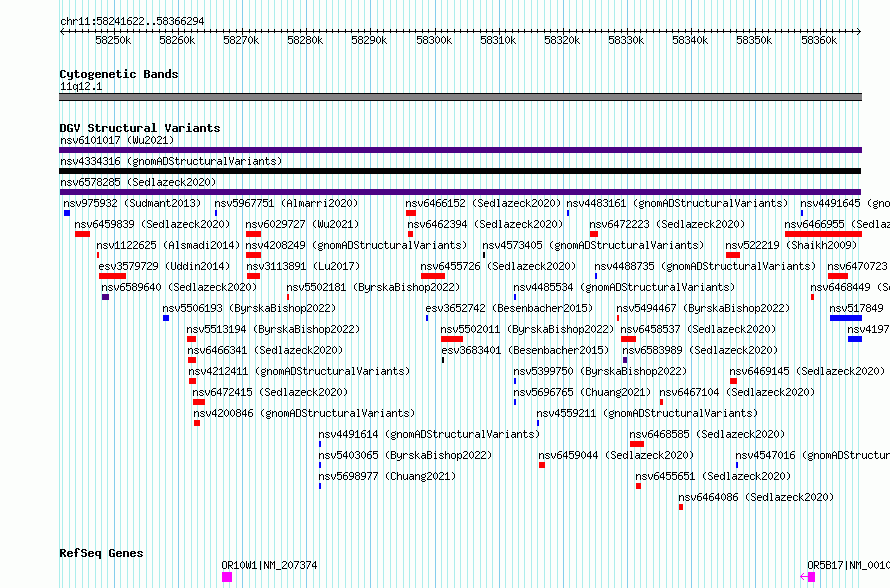Open nsv6455726 (Sedlazeck2020) variant
Image resolution: width=890 pixels, height=588 pixels.
498,266
